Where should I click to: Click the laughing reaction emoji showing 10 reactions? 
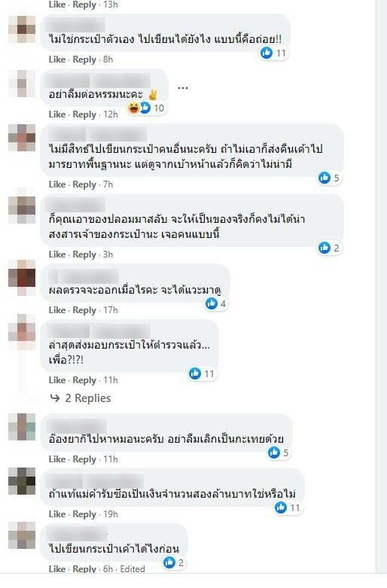coord(133,108)
